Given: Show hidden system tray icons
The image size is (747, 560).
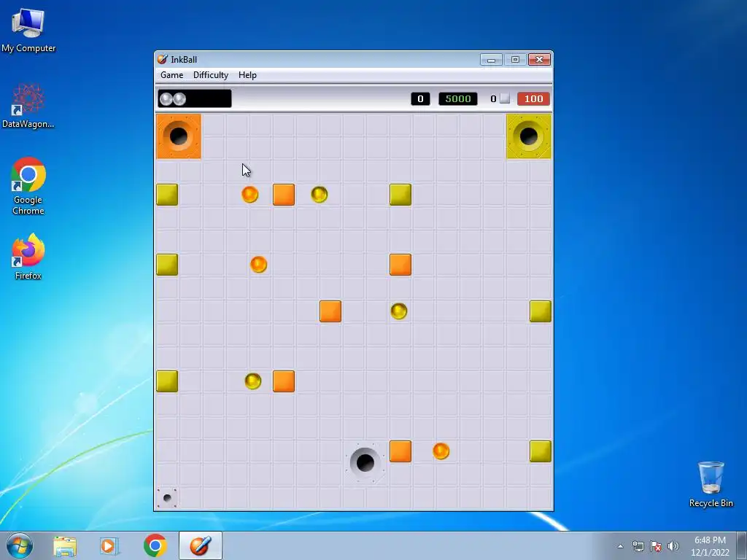Looking at the screenshot, I should pyautogui.click(x=620, y=546).
